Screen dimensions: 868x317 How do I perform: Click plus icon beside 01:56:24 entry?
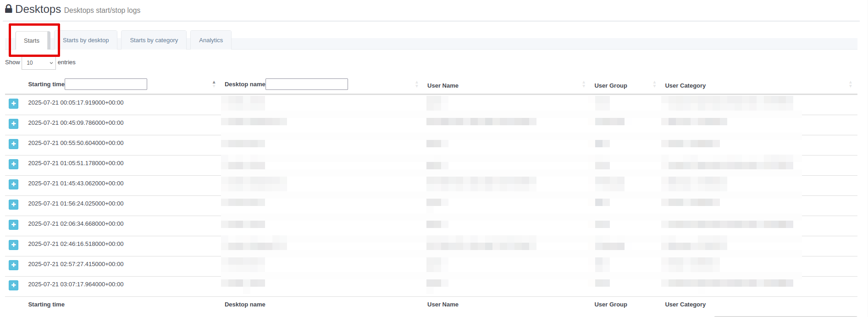click(x=14, y=205)
